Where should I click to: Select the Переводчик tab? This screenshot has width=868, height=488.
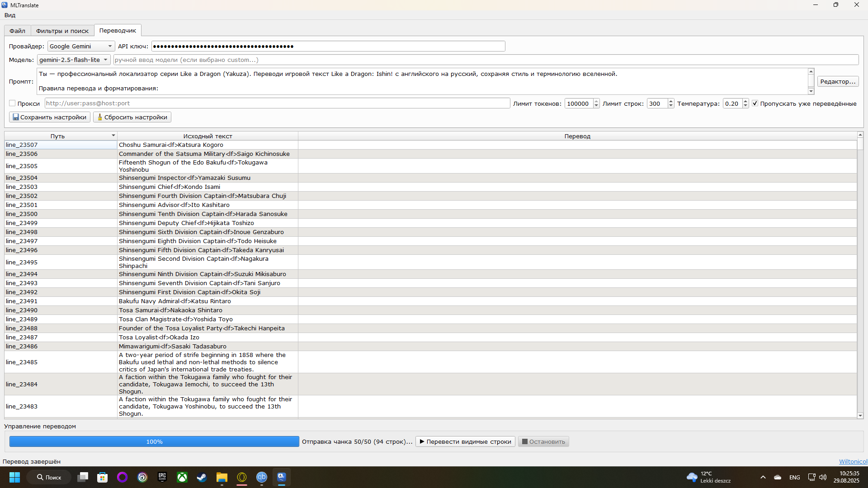(118, 30)
